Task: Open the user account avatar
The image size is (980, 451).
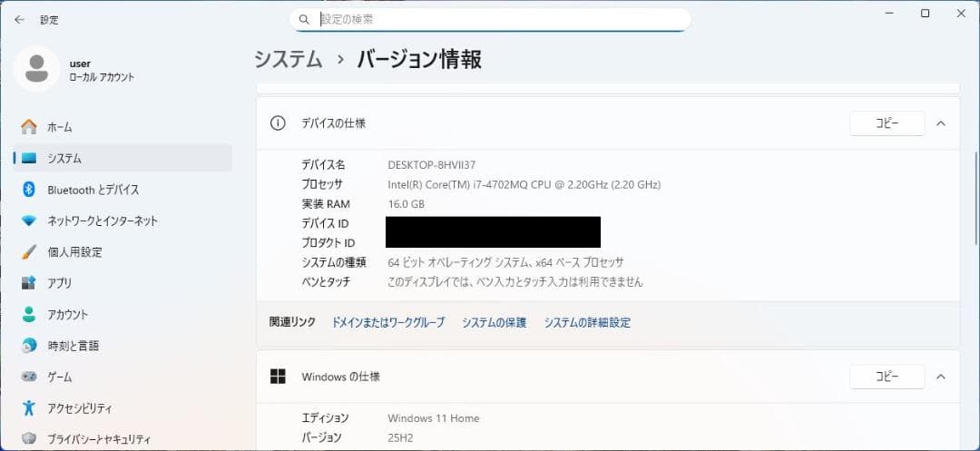Action: (x=36, y=69)
